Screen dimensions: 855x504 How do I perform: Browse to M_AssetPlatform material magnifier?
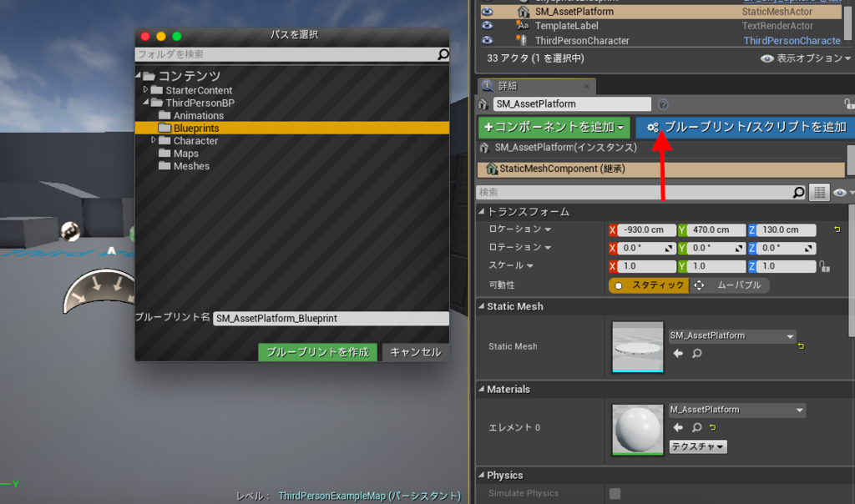tap(697, 427)
